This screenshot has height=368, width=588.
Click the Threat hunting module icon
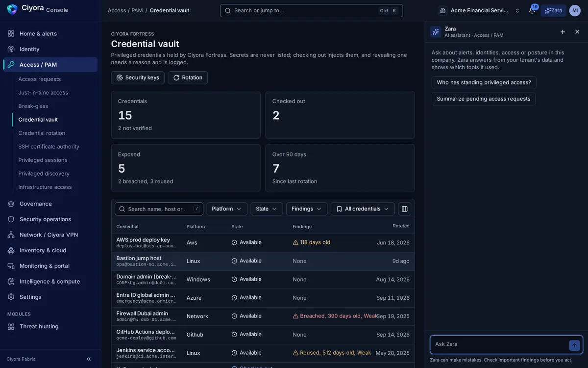pos(11,326)
